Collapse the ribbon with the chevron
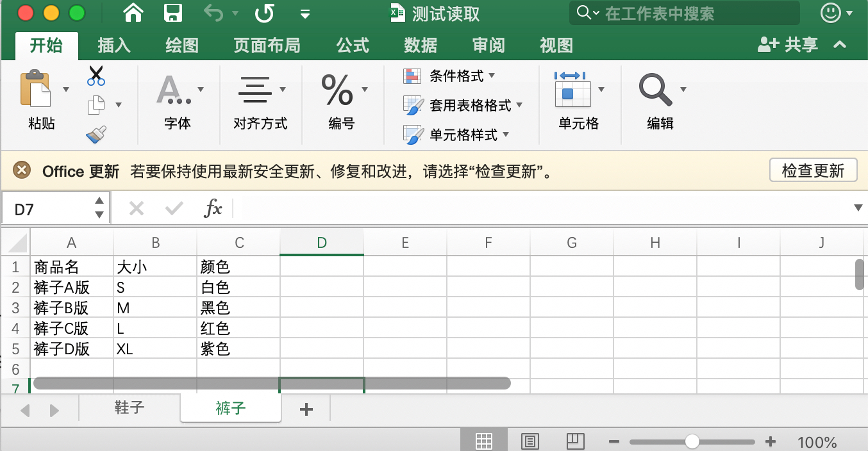868x451 pixels. click(x=840, y=45)
